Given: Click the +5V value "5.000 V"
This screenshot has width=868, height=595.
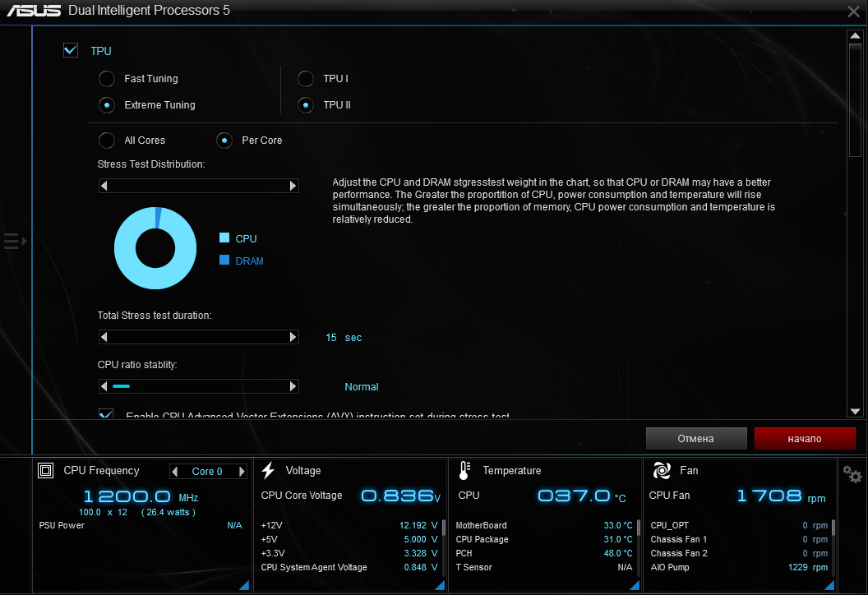Looking at the screenshot, I should (421, 539).
